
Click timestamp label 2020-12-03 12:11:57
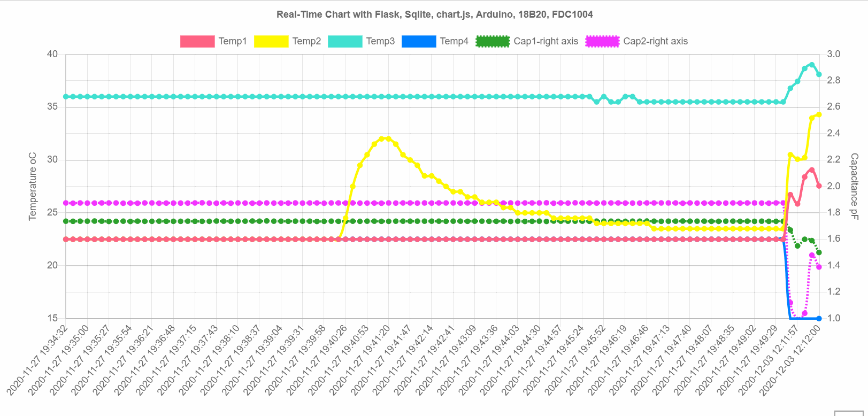pyautogui.click(x=769, y=360)
